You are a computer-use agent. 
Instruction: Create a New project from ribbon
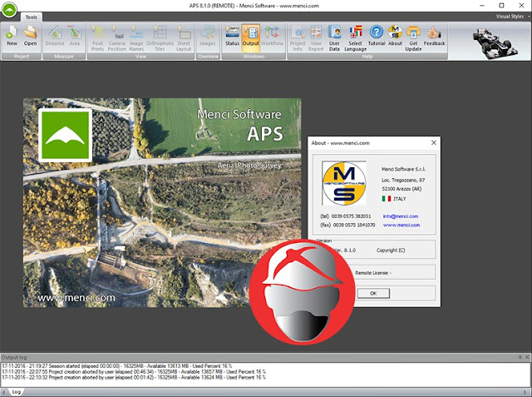tap(12, 36)
